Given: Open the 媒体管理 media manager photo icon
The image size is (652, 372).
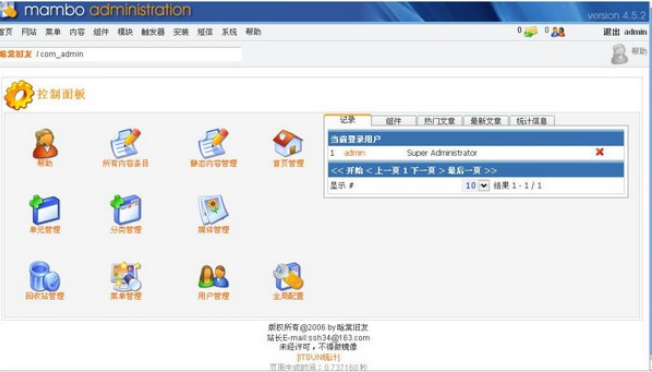Looking at the screenshot, I should point(213,210).
